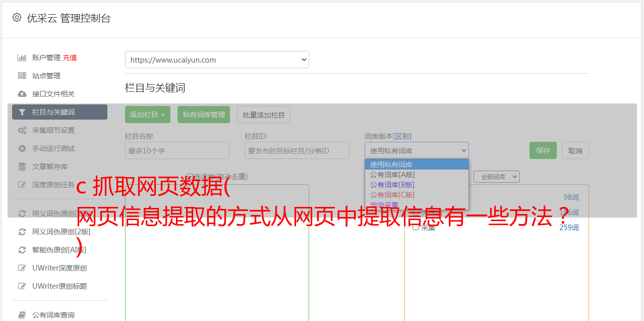This screenshot has width=644, height=321.
Task: Click the 取消 button
Action: point(575,150)
